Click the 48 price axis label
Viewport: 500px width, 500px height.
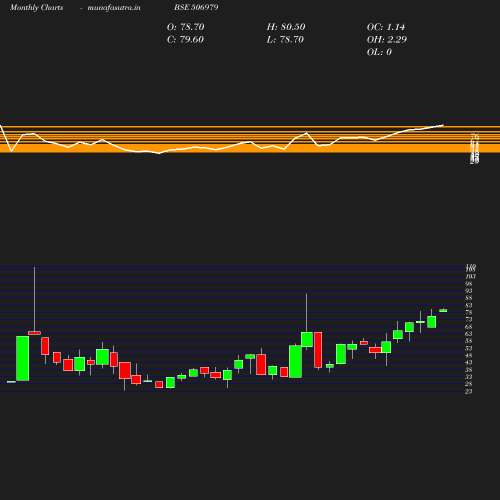(469, 355)
